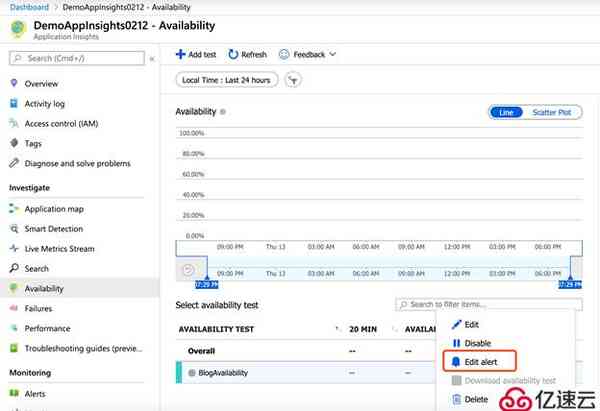
Task: Click the clock reset icon on timeline
Action: (x=188, y=270)
